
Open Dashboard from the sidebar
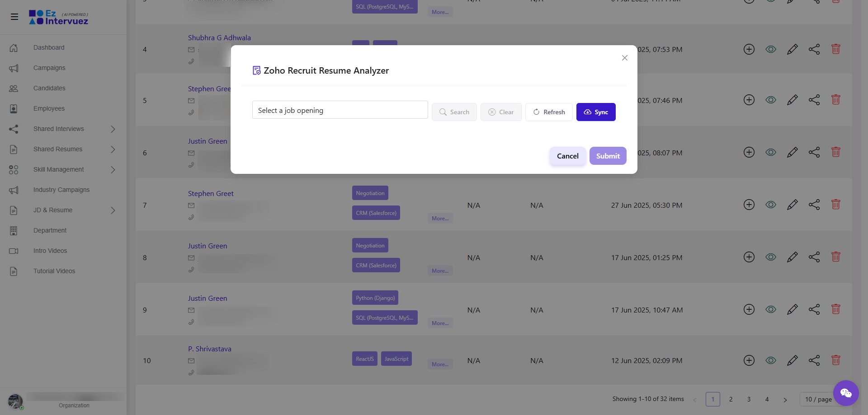tap(49, 47)
